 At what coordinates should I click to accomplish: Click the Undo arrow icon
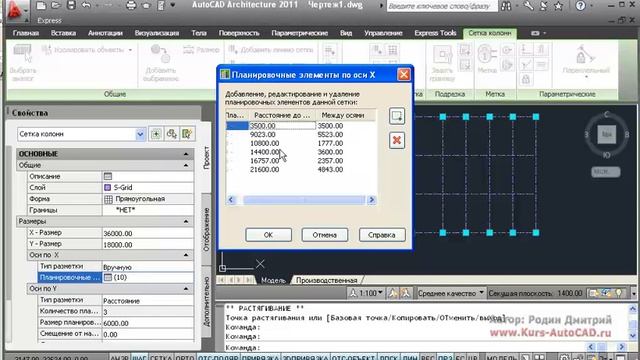[x=86, y=5]
